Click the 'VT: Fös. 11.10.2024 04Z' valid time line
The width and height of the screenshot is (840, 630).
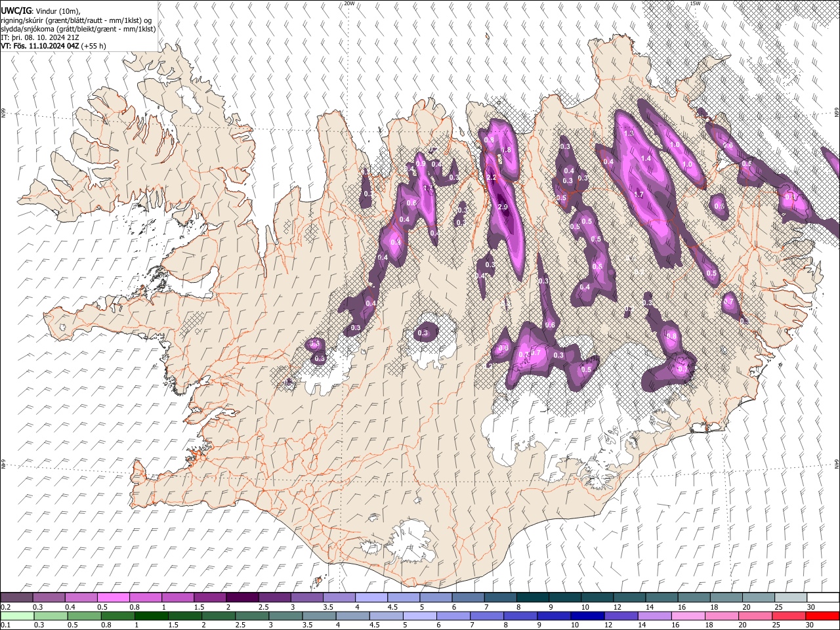tap(40, 46)
